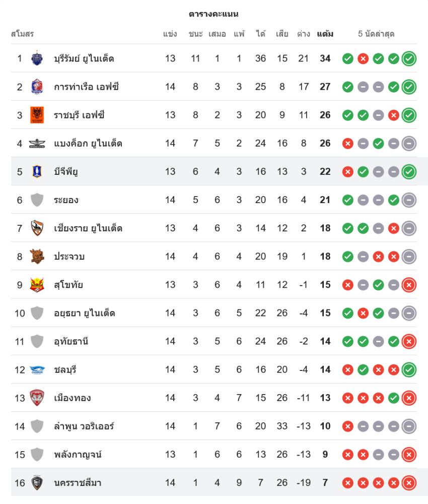Viewport: 428px width, 504px height.
Task: Open the ระยอง team page link
Action: tap(66, 200)
